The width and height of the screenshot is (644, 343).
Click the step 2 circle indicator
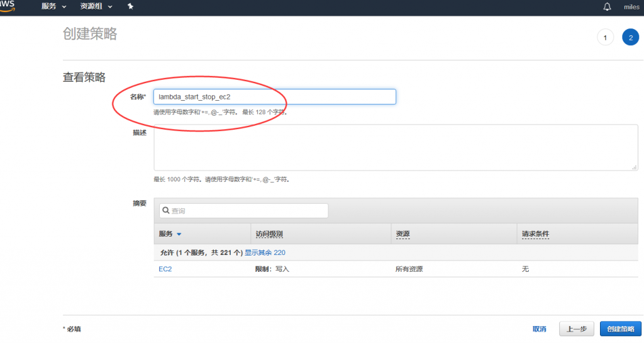click(630, 38)
